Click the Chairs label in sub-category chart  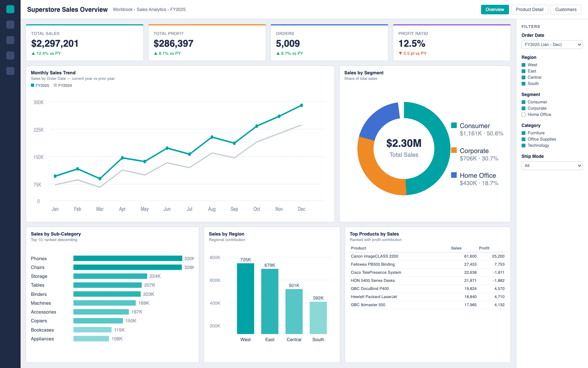click(37, 268)
